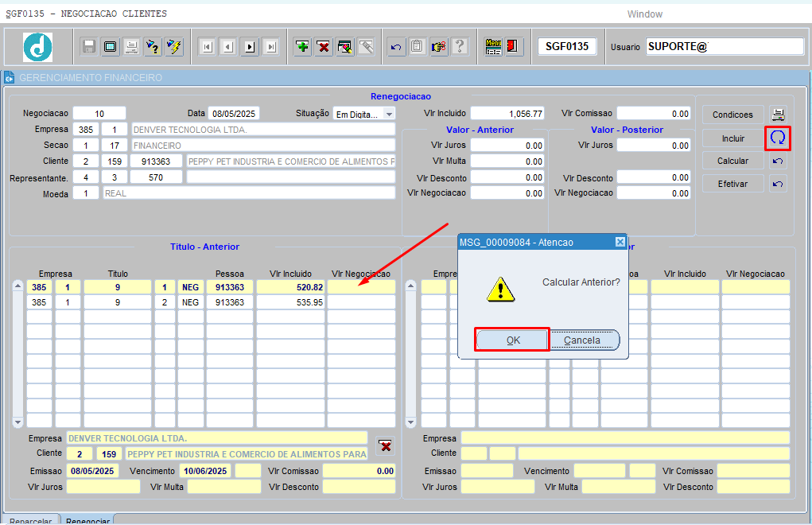
Task: Click Titulo Anterior list scroll up arrow
Action: (x=17, y=286)
